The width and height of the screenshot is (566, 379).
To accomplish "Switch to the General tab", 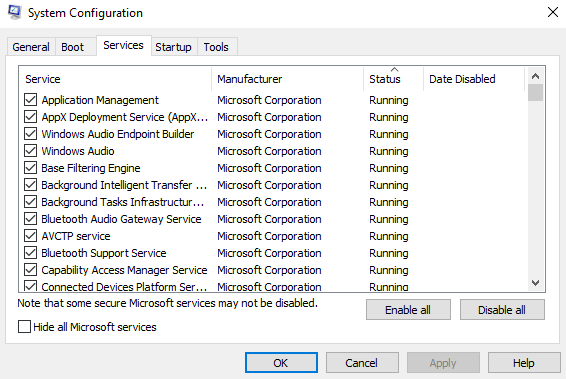I will 31,47.
